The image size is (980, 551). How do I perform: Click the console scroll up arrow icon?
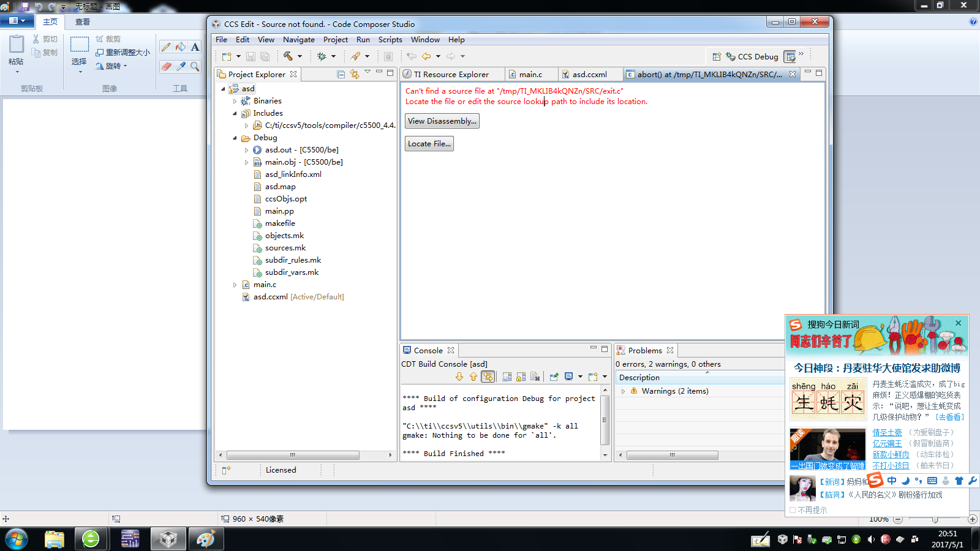pos(473,377)
